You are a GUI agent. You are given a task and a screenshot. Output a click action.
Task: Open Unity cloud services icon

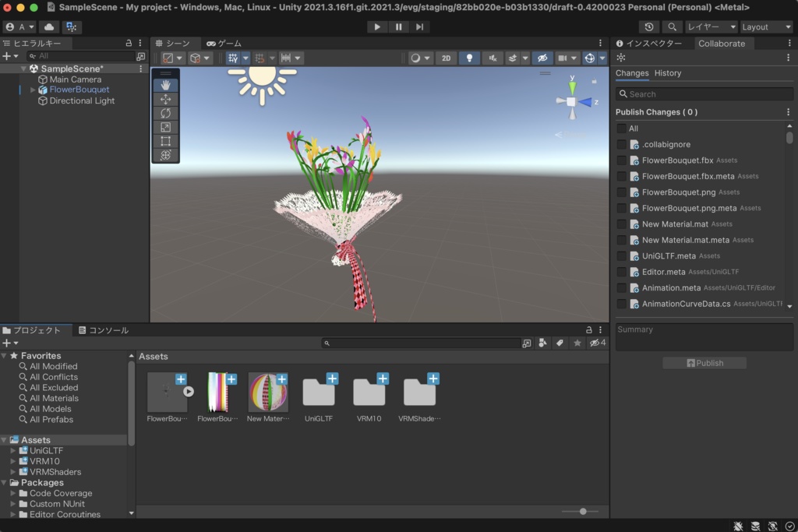pos(49,27)
